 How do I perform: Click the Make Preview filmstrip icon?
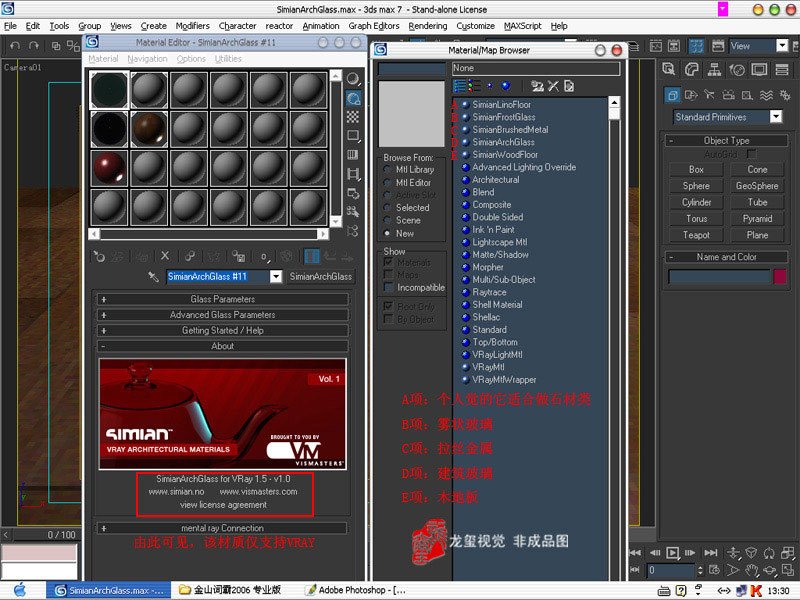(353, 174)
